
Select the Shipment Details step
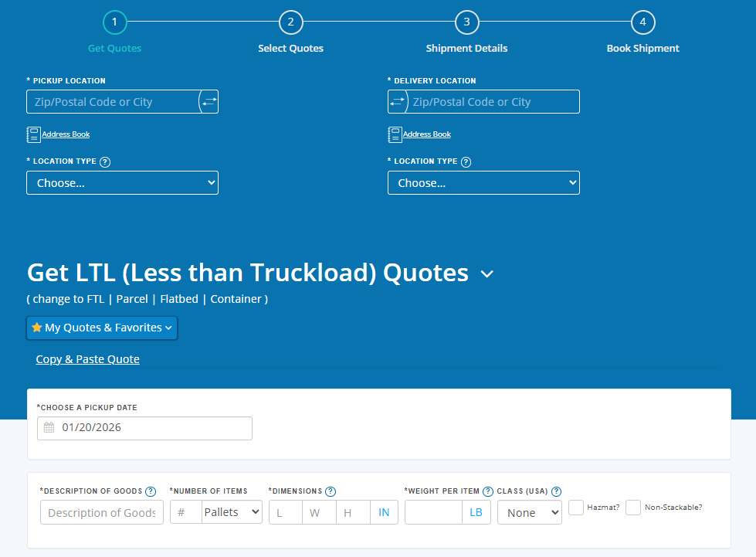(466, 22)
